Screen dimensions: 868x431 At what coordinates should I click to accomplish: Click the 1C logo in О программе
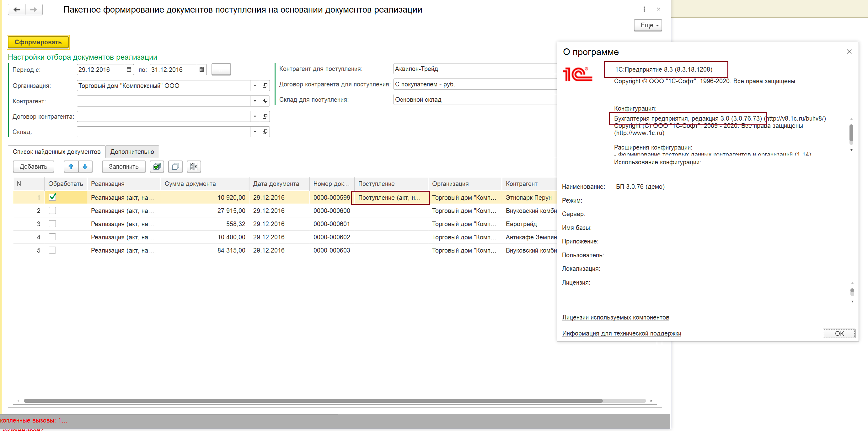tap(577, 74)
